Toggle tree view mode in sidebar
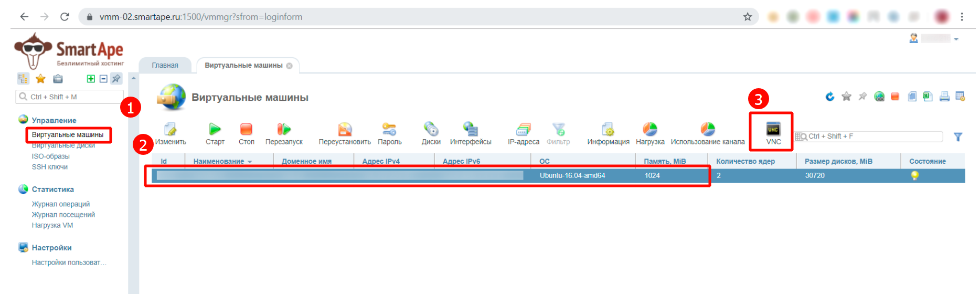 coord(23,79)
